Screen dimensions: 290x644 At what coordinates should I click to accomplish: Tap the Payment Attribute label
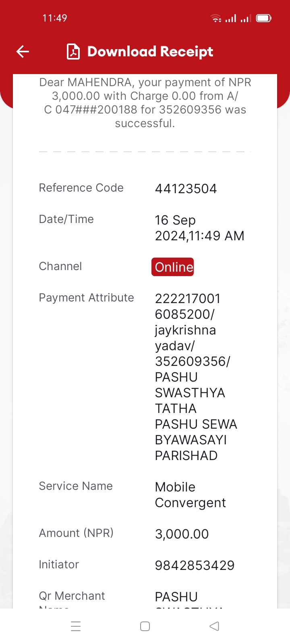87,298
